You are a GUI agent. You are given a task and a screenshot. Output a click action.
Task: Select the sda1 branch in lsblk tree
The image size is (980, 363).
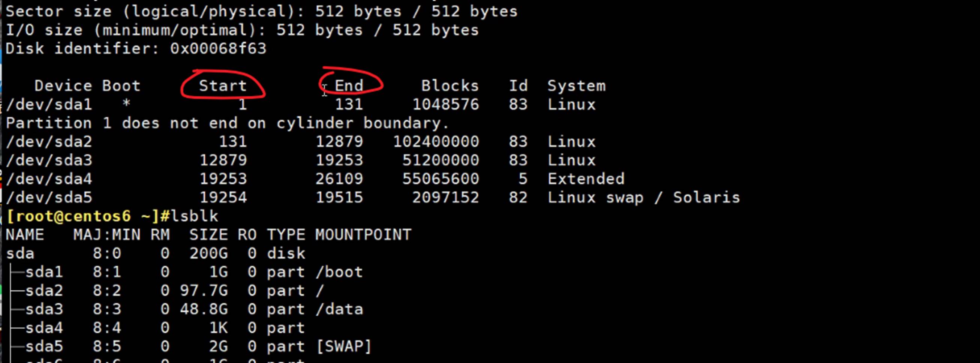(44, 272)
